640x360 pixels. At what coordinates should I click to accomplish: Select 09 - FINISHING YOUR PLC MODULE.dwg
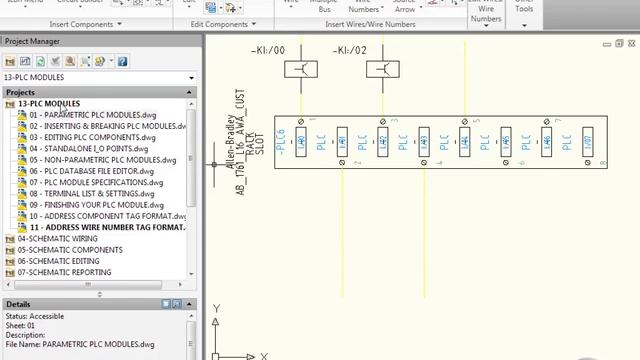click(97, 205)
